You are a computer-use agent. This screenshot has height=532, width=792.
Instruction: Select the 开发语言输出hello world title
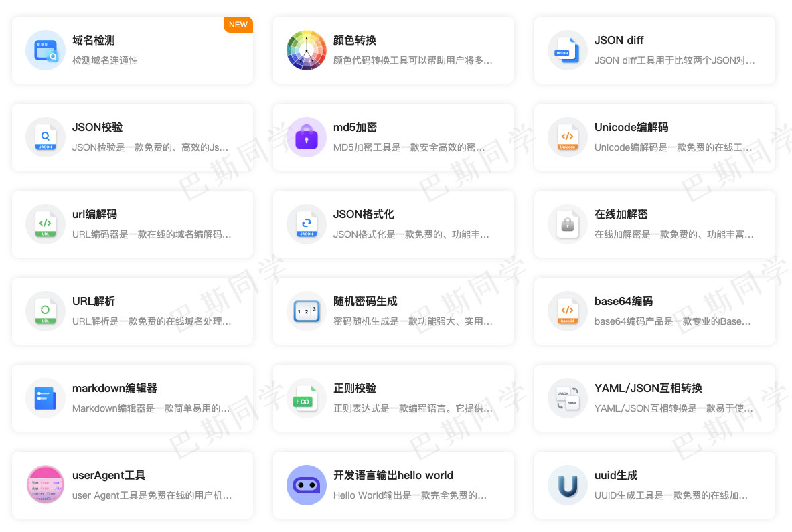(x=393, y=476)
